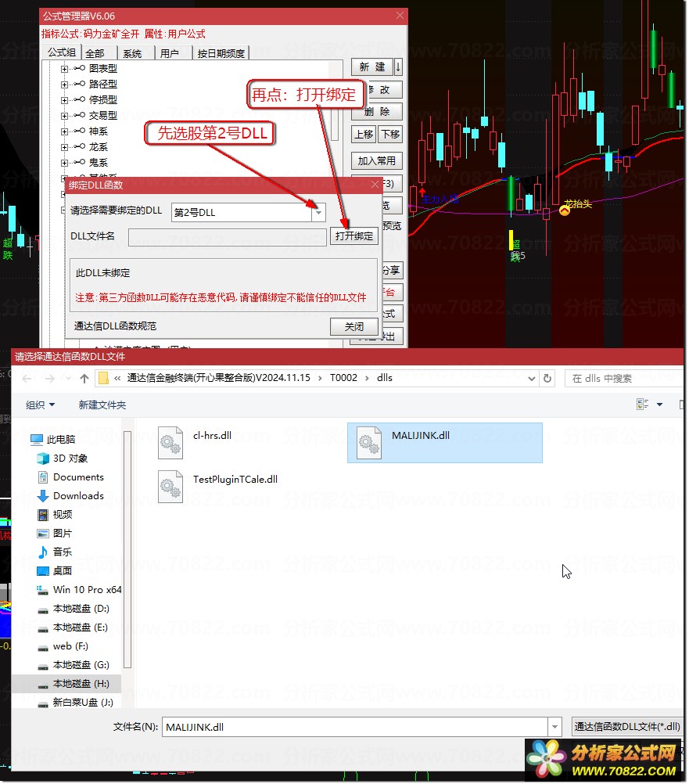Screen dimensions: 689x784
Task: Click the 删除 button
Action: tap(377, 112)
